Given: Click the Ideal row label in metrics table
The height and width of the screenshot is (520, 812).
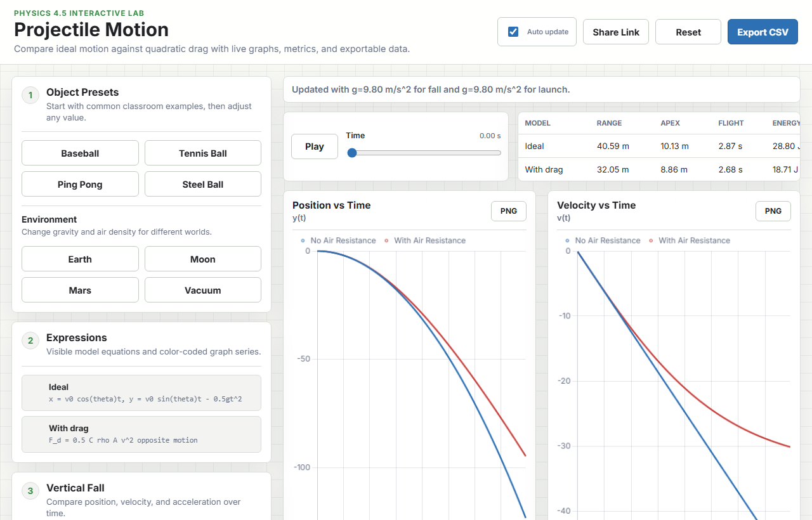Looking at the screenshot, I should (x=535, y=146).
